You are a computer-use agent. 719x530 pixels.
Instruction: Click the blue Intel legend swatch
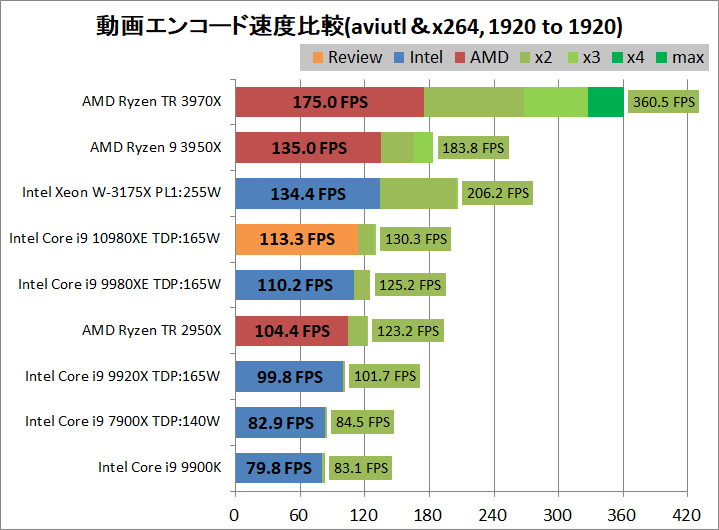click(399, 58)
